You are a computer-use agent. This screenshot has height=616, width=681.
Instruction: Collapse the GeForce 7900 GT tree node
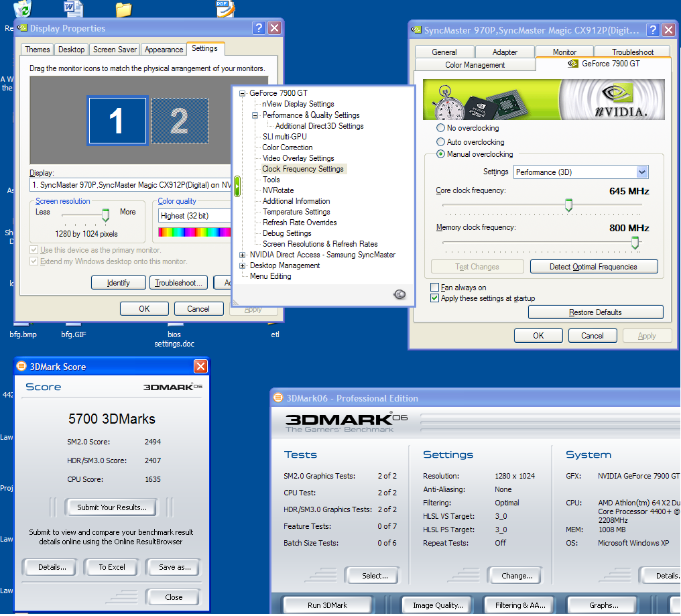pos(243,93)
